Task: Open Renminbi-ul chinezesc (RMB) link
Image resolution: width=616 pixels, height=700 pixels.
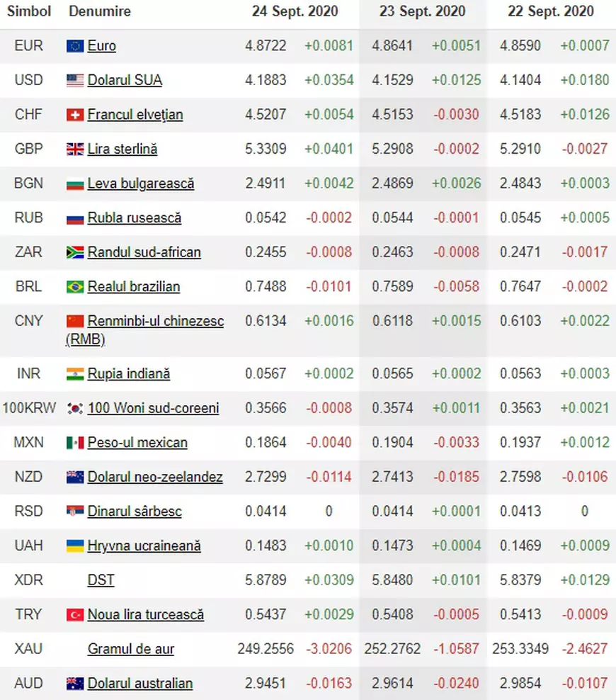Action: click(144, 330)
